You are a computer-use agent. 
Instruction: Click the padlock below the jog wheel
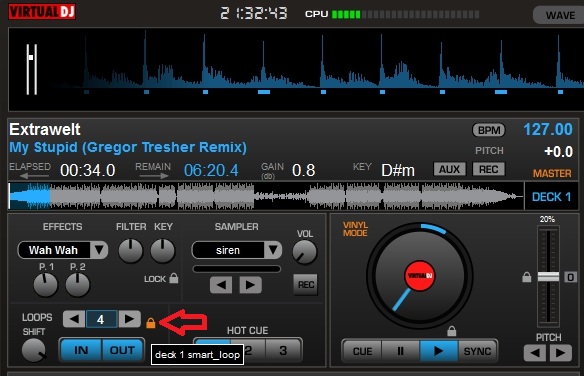(x=451, y=331)
